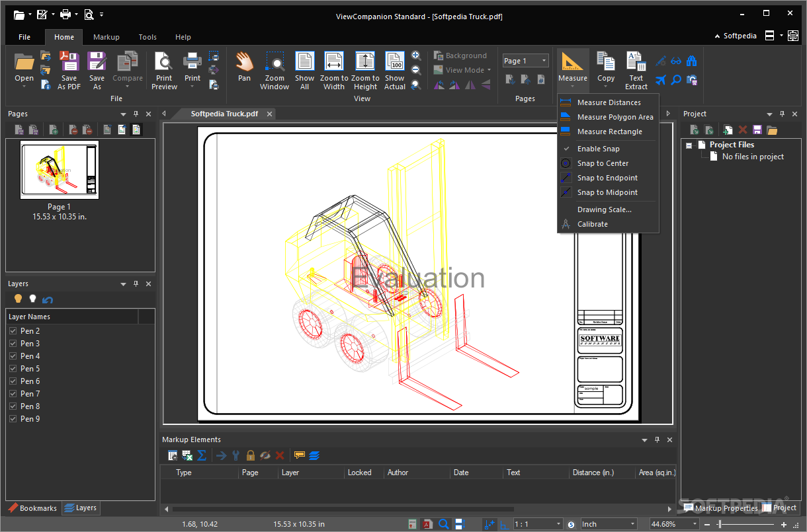Toggle Enable Snap in Measure menu
The image size is (807, 532).
click(599, 149)
